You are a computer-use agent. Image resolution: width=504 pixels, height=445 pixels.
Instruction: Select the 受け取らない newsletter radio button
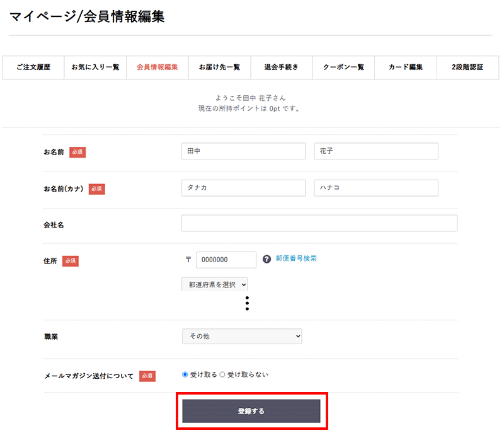tap(222, 374)
